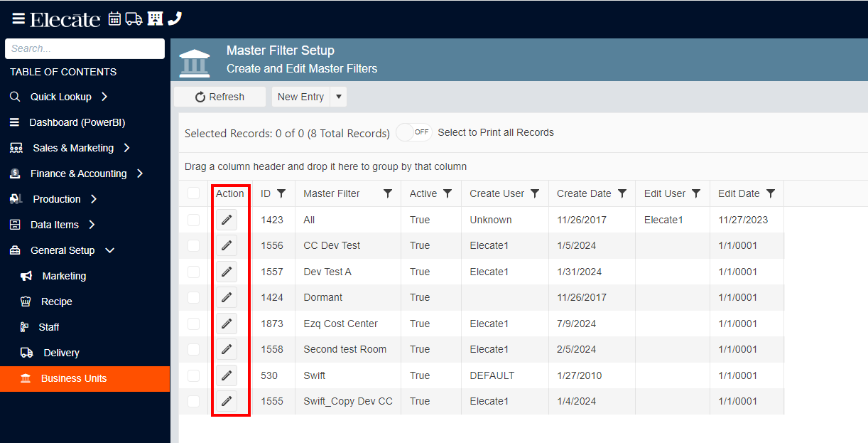Edit the Dormant row pencil icon
This screenshot has height=443, width=868.
point(227,297)
